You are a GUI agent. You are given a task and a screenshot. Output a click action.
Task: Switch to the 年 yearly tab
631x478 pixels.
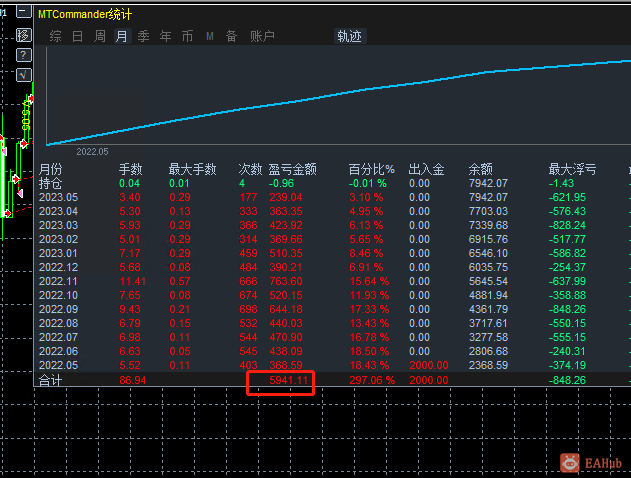click(165, 36)
